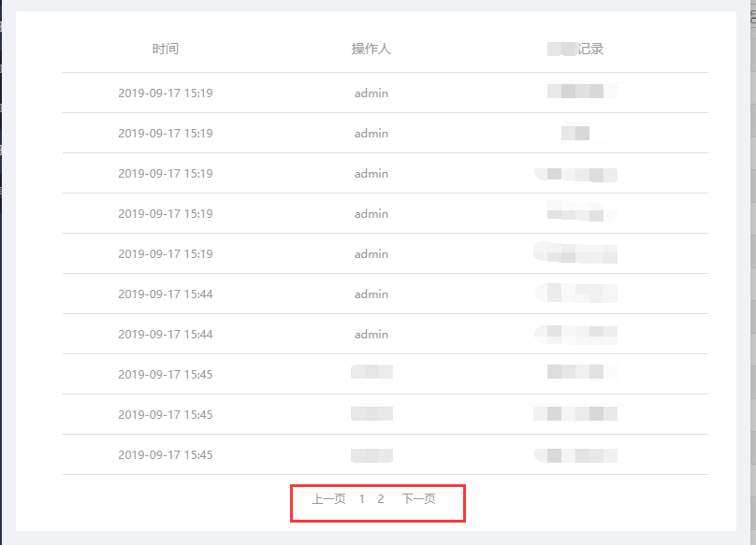Open page 1 in the pagination bar
This screenshot has width=756, height=545.
pos(361,499)
